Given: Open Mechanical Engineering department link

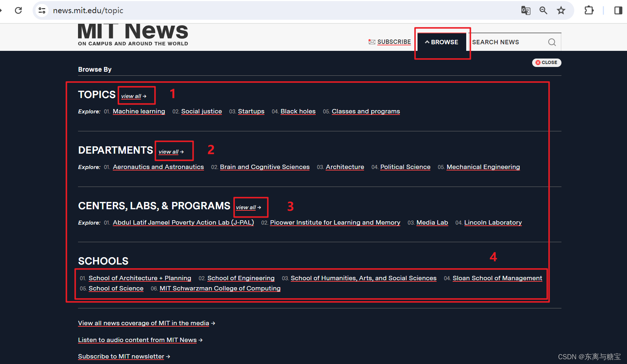Looking at the screenshot, I should coord(483,167).
